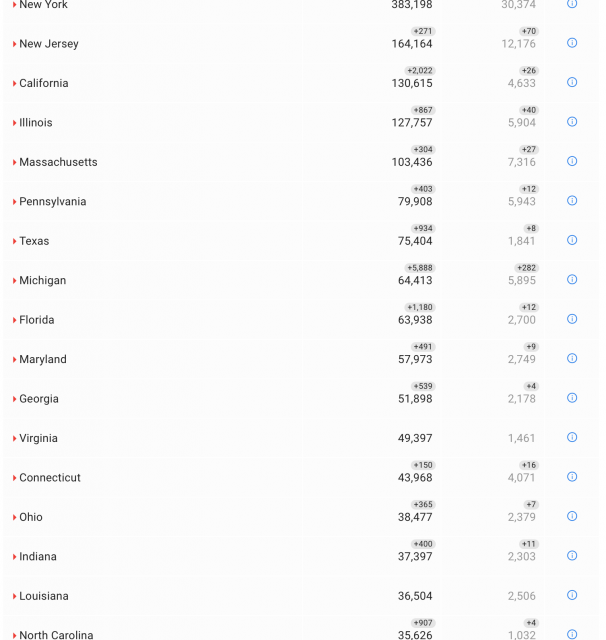This screenshot has width=606, height=640.
Task: Click Pennsylvania's info circle icon
Action: point(572,201)
